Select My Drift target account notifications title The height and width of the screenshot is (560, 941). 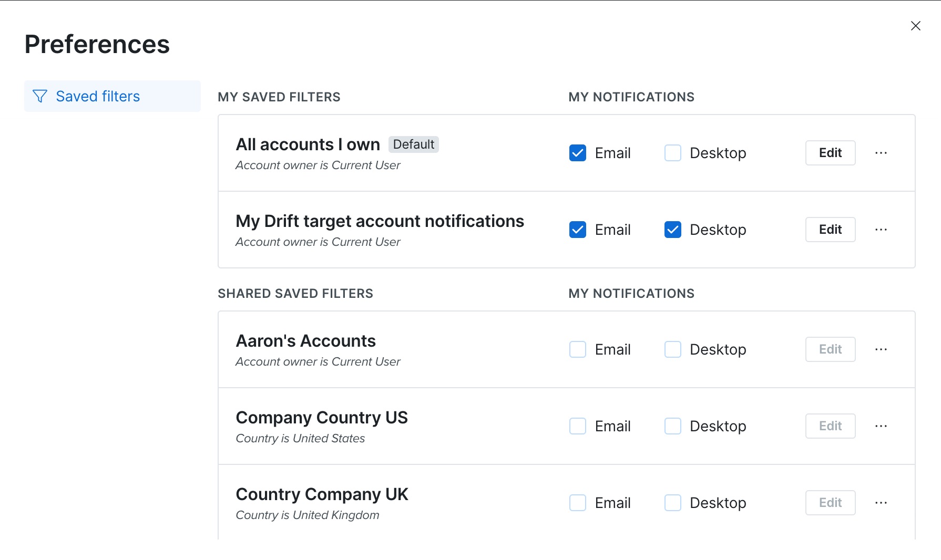(380, 221)
